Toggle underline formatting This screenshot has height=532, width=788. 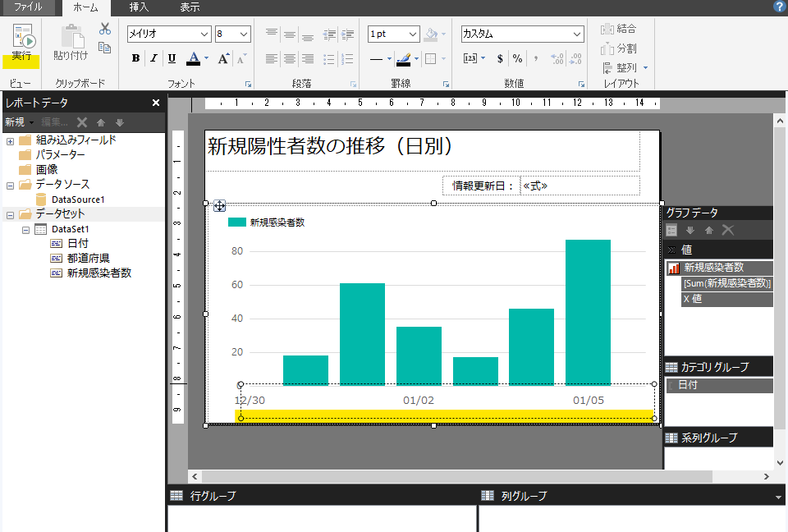pos(172,58)
